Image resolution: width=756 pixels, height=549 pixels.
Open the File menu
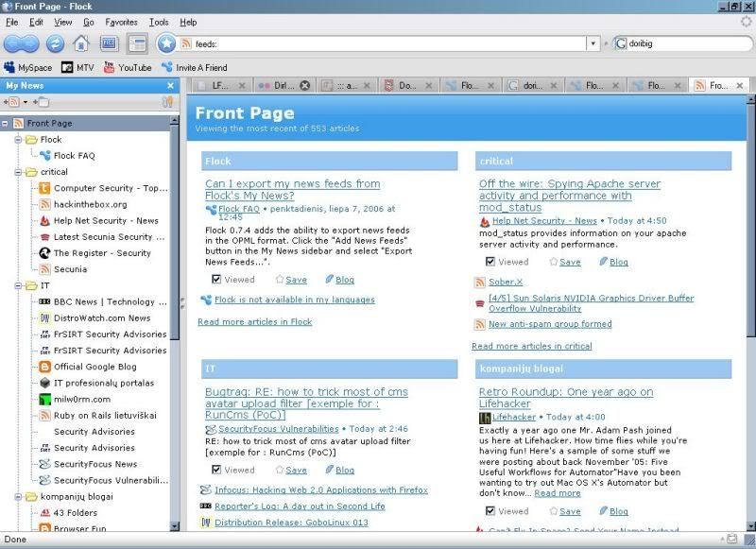coord(11,22)
